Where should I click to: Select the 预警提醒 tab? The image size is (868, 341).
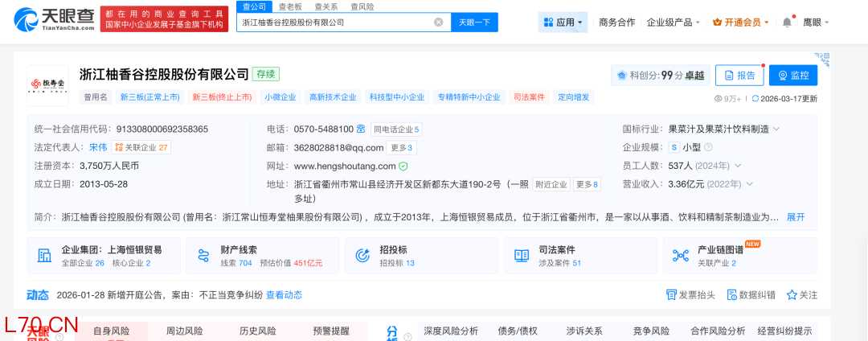point(331,331)
